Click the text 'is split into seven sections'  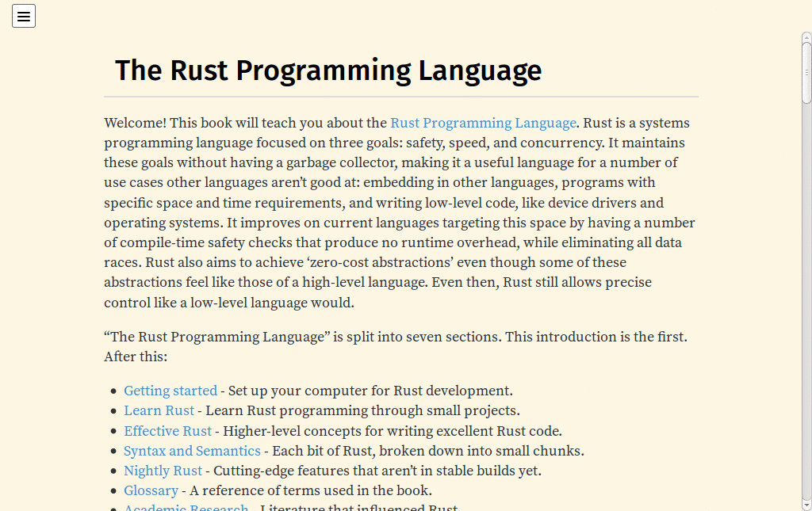[x=417, y=337]
